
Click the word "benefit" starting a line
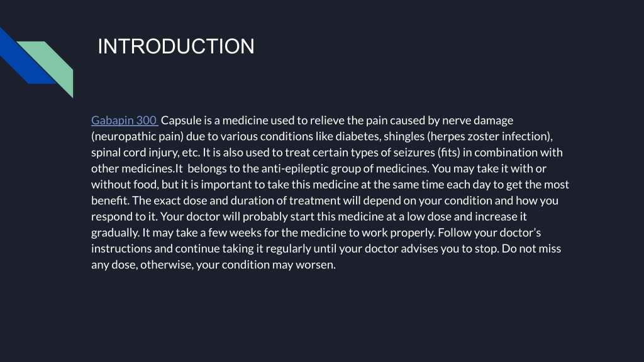coord(109,200)
